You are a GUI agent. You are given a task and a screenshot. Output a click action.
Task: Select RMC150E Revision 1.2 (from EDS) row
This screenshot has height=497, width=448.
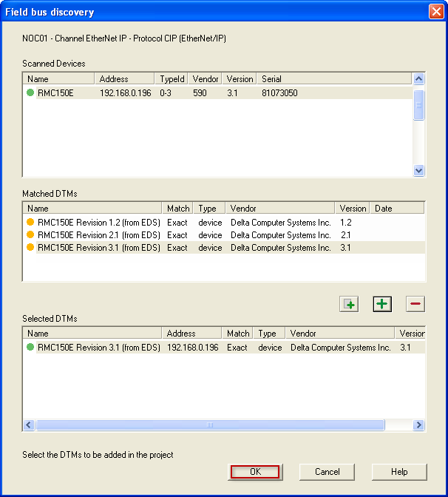coord(224,223)
